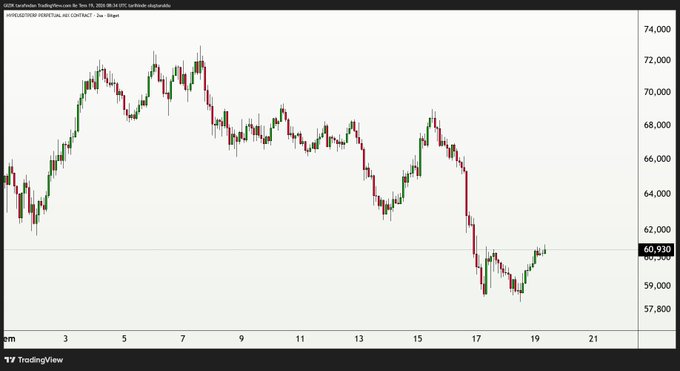The width and height of the screenshot is (680, 371).
Task: Click date label 21 on time axis
Action: point(593,338)
